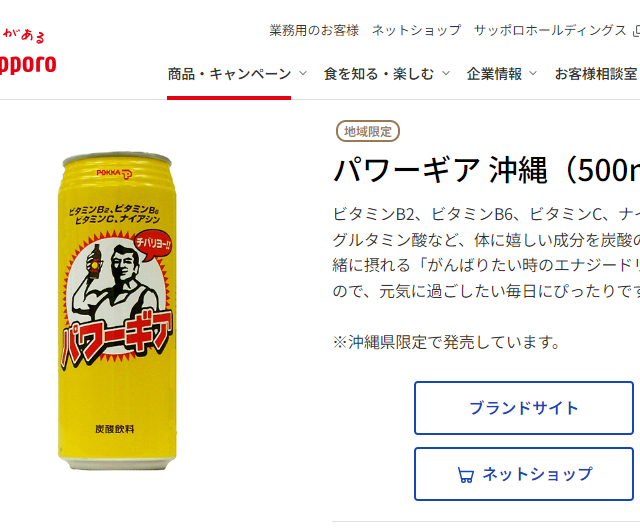Viewport: 640px width, 530px height.
Task: Follow the 業務用のお客様 link
Action: click(x=314, y=31)
